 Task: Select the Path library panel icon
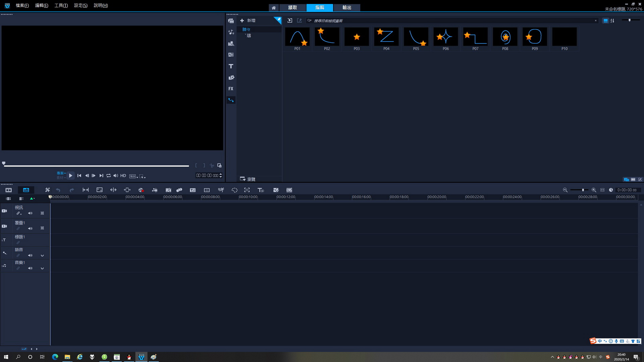[231, 100]
